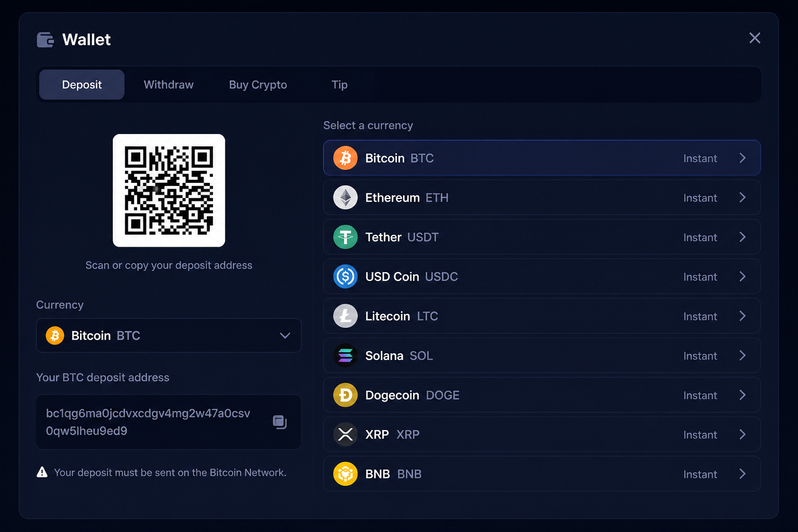Screen dimensions: 798x532
Task: Go to the Buy Crypto tab
Action: coord(258,85)
